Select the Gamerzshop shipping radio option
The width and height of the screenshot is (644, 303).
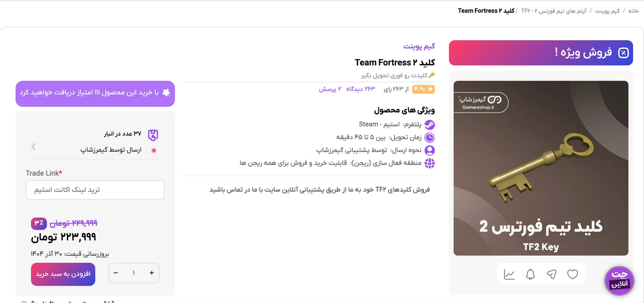[154, 151]
